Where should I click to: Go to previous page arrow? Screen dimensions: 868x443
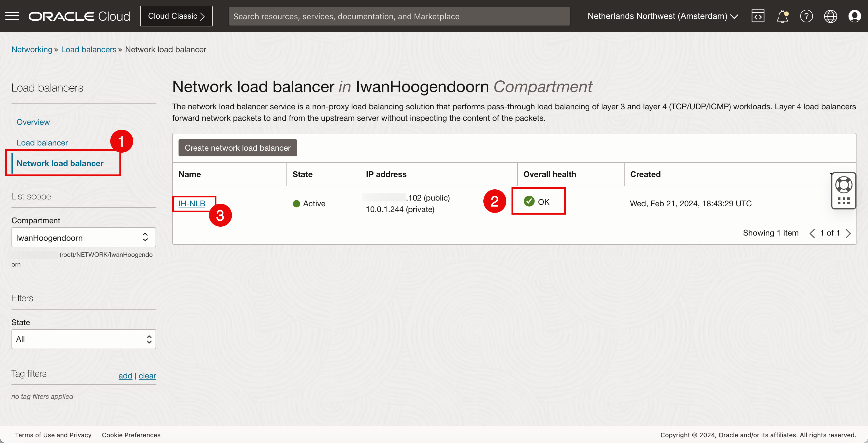tap(812, 233)
